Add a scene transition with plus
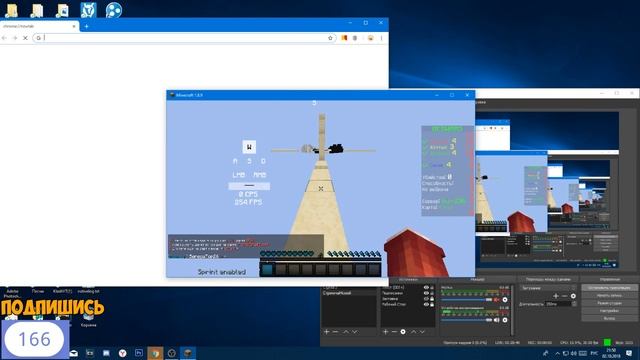The height and width of the screenshot is (360, 640). click(x=556, y=296)
